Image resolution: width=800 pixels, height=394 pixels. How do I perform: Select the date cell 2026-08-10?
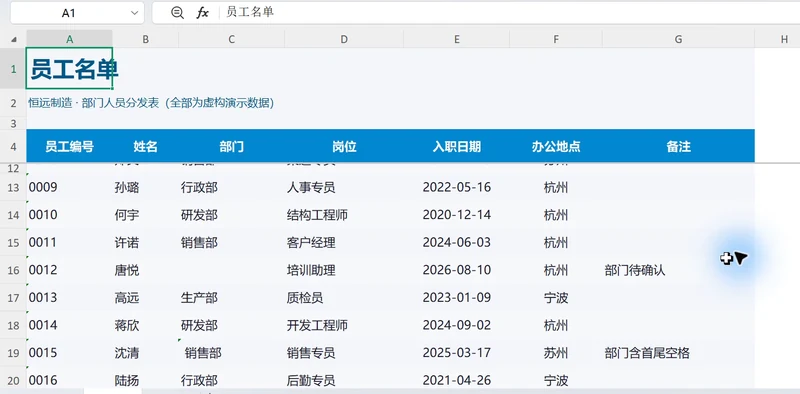point(457,270)
